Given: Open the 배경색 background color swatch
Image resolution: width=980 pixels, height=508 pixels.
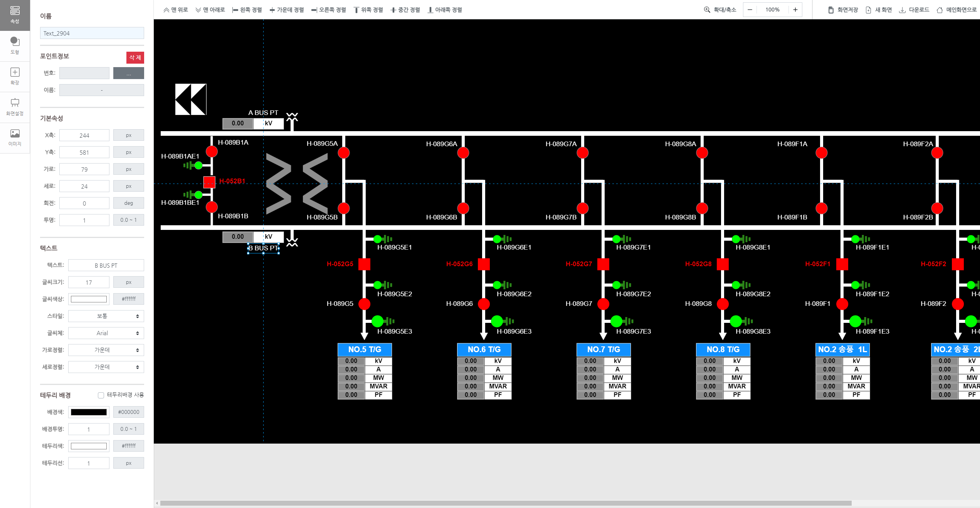Looking at the screenshot, I should point(88,412).
